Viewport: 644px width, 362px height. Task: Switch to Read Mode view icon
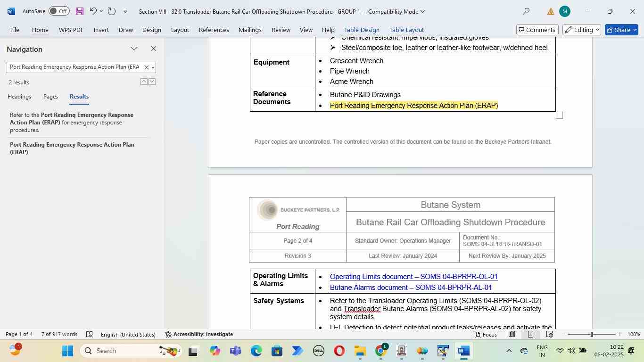pos(512,334)
